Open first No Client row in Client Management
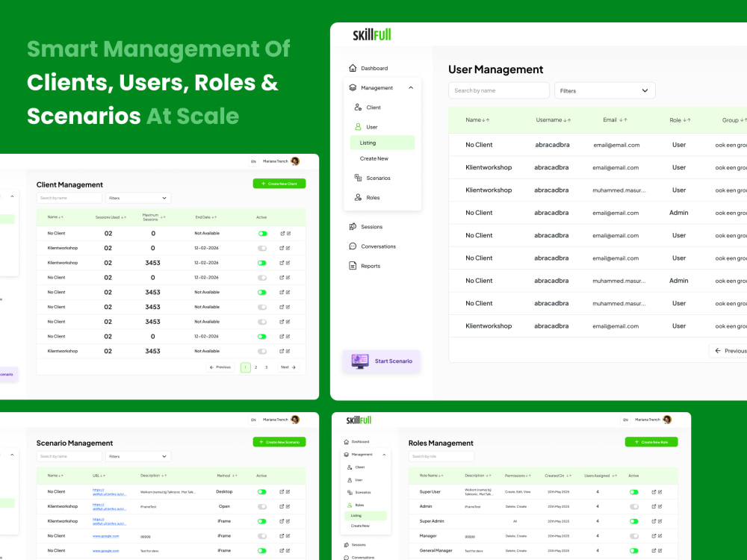 tap(282, 233)
